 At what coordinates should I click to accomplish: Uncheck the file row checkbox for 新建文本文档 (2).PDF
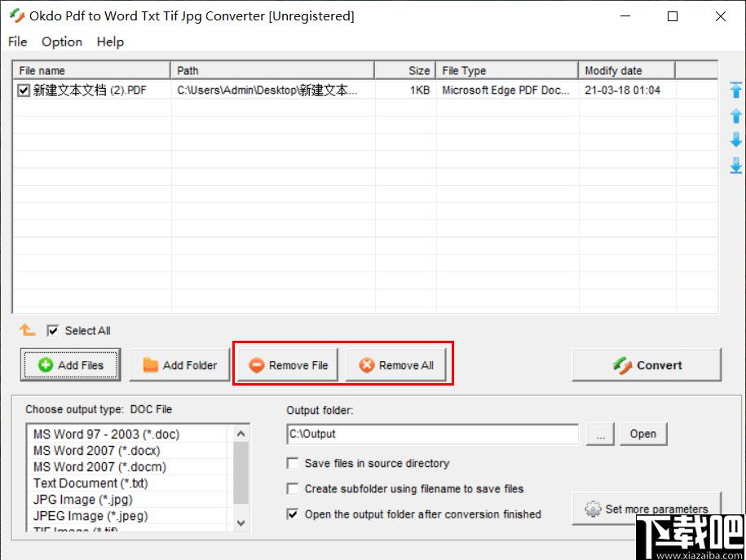pos(24,90)
